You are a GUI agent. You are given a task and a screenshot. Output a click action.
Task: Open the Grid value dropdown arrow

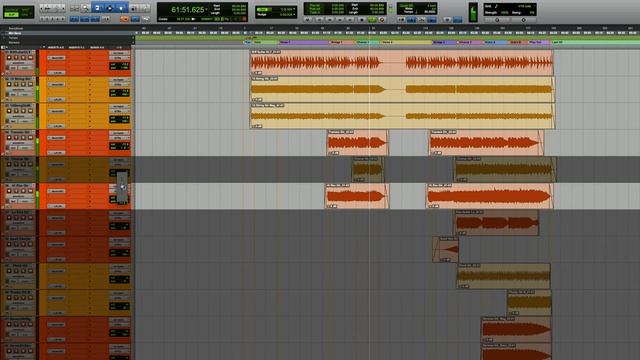tap(294, 9)
